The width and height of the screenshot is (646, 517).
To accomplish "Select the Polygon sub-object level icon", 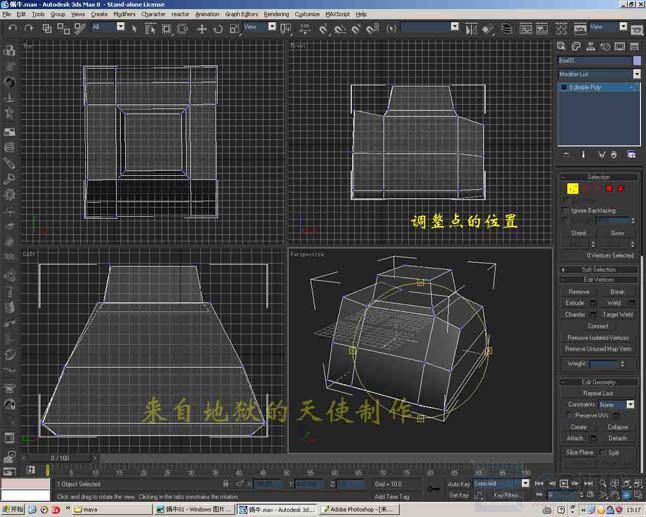I will pos(609,189).
